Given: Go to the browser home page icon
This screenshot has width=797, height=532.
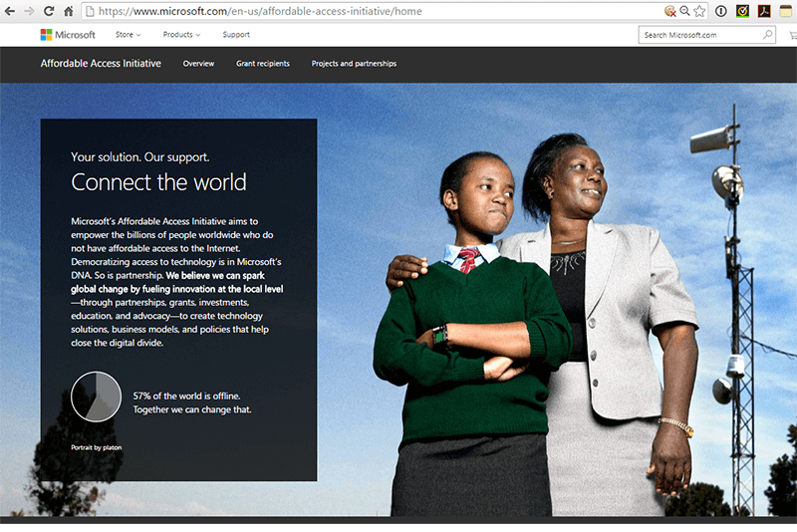Looking at the screenshot, I should tap(68, 11).
